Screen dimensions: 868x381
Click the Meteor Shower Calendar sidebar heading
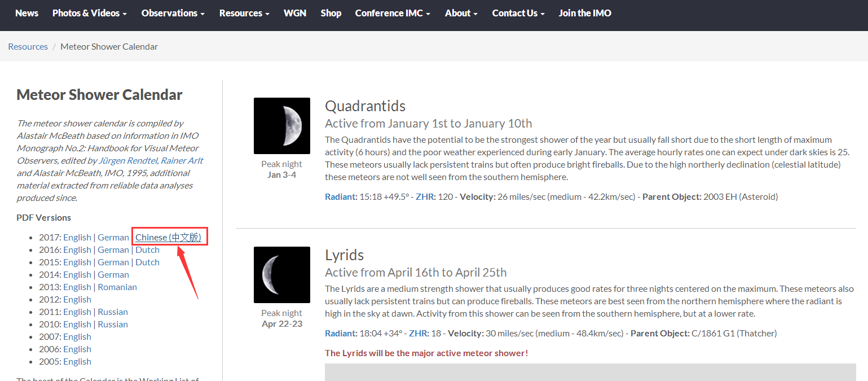point(99,94)
